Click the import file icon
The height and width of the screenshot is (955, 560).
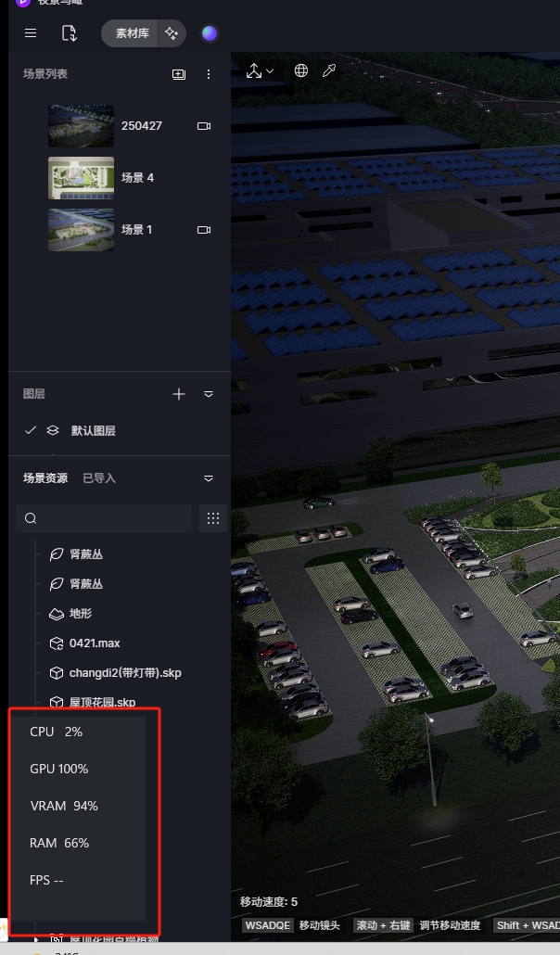[x=70, y=33]
